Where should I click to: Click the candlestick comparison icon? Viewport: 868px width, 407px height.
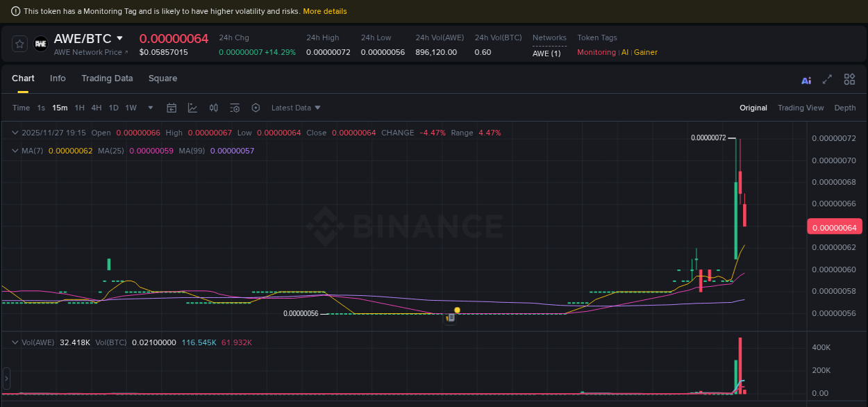(x=213, y=108)
